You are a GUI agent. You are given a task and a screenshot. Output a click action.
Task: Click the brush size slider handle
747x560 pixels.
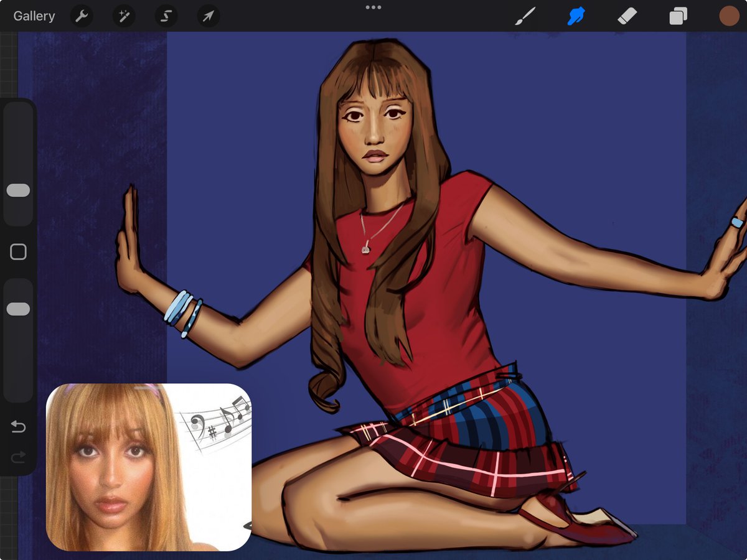point(18,190)
